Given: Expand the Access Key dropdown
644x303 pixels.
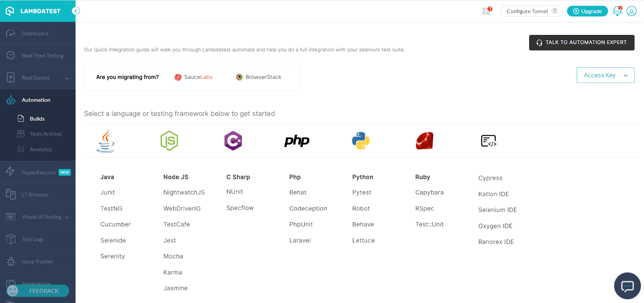Looking at the screenshot, I should pyautogui.click(x=605, y=75).
